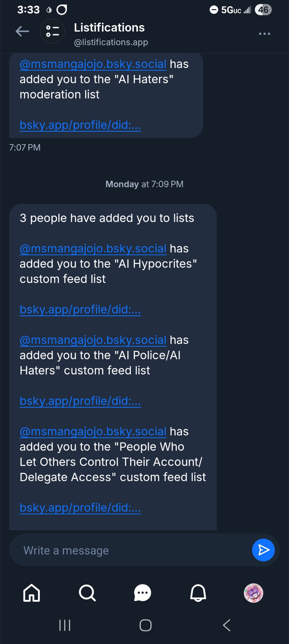Tap the back arrow in chat header

click(x=23, y=31)
